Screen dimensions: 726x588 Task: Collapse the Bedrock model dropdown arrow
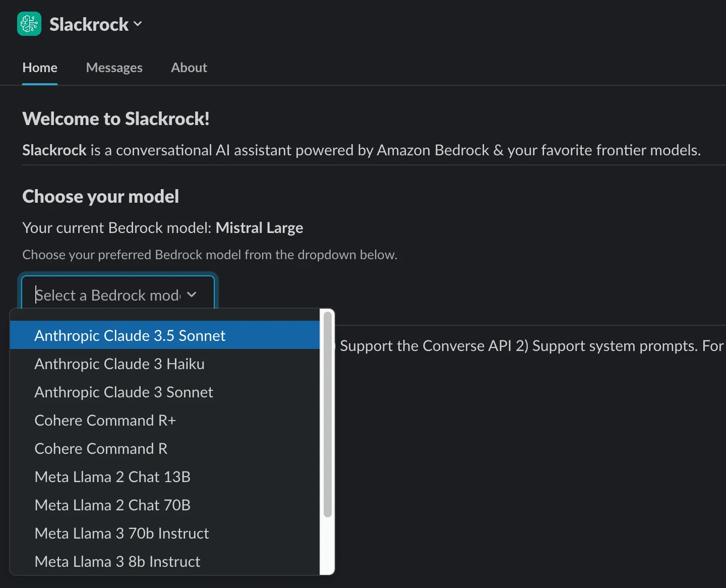pyautogui.click(x=192, y=295)
